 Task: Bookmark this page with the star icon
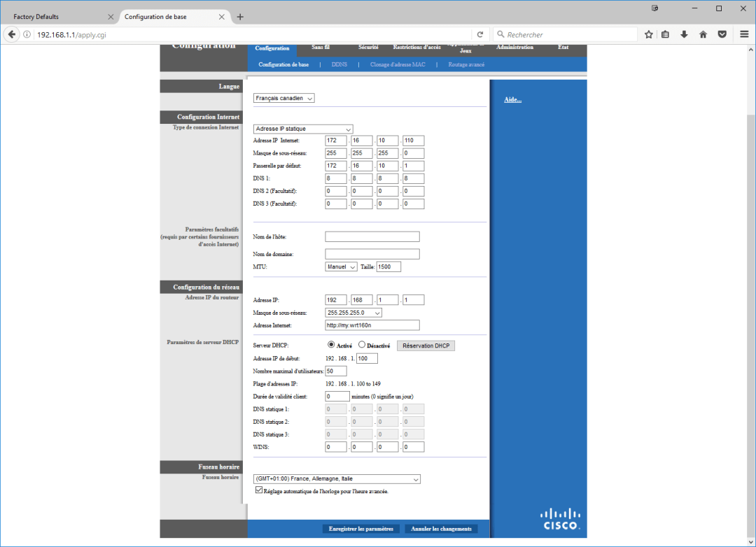[x=649, y=34]
